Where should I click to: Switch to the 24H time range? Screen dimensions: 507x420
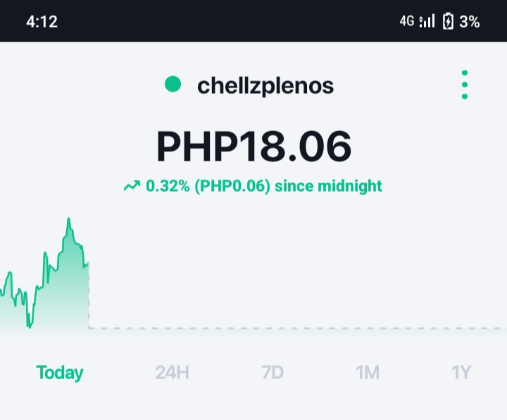tap(172, 373)
